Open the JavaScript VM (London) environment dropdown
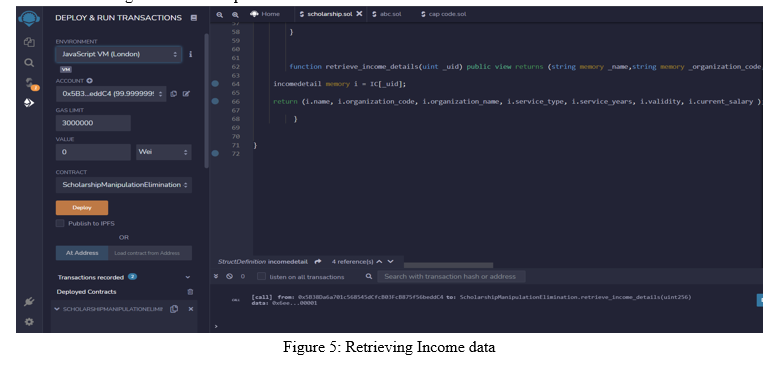This screenshot has width=777, height=365. (x=118, y=54)
